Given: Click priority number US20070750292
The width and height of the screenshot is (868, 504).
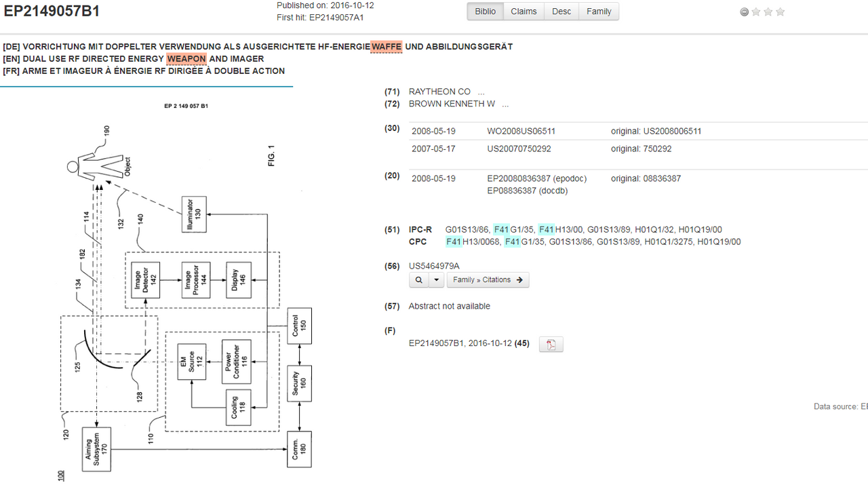Looking at the screenshot, I should click(519, 149).
